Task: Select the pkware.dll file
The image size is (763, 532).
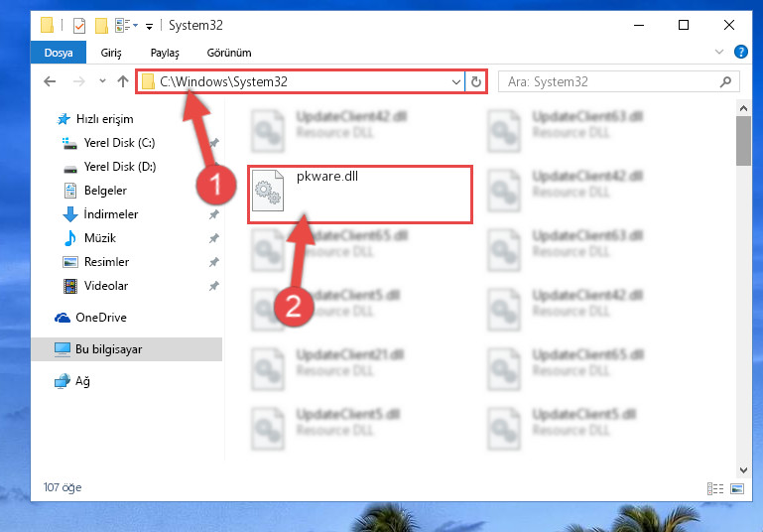Action: click(x=359, y=195)
